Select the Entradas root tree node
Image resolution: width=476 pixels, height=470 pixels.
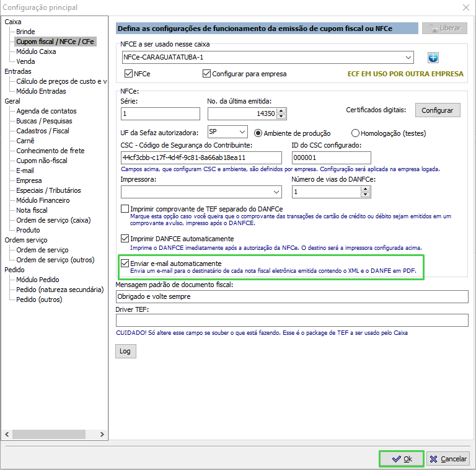click(x=18, y=71)
